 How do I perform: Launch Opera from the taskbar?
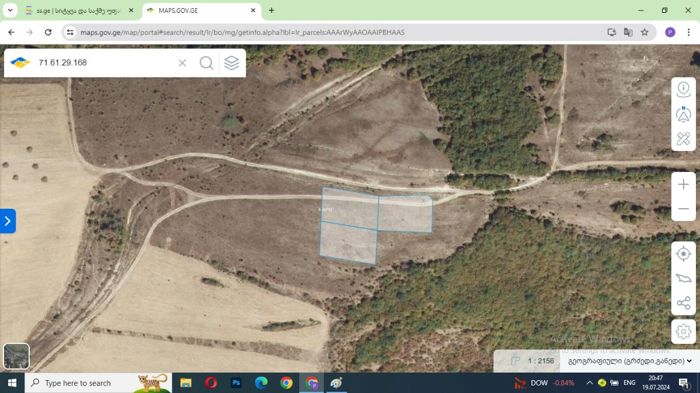tap(211, 383)
